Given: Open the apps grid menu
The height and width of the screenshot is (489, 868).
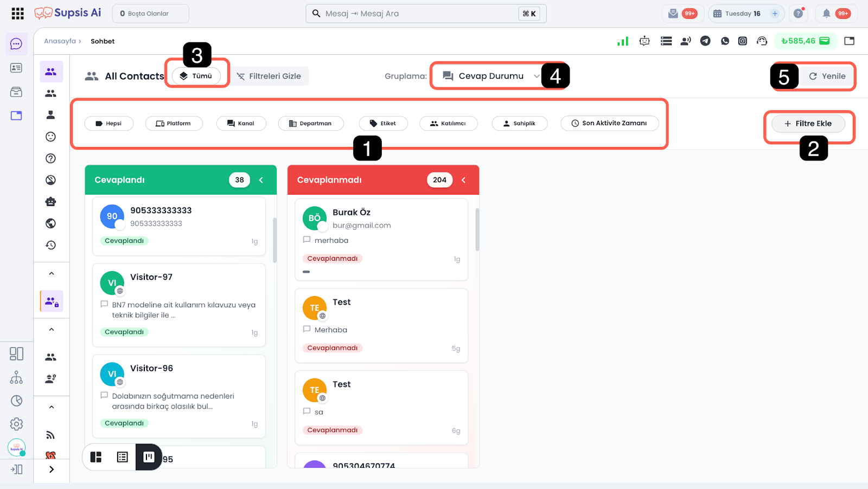Looking at the screenshot, I should click(17, 14).
